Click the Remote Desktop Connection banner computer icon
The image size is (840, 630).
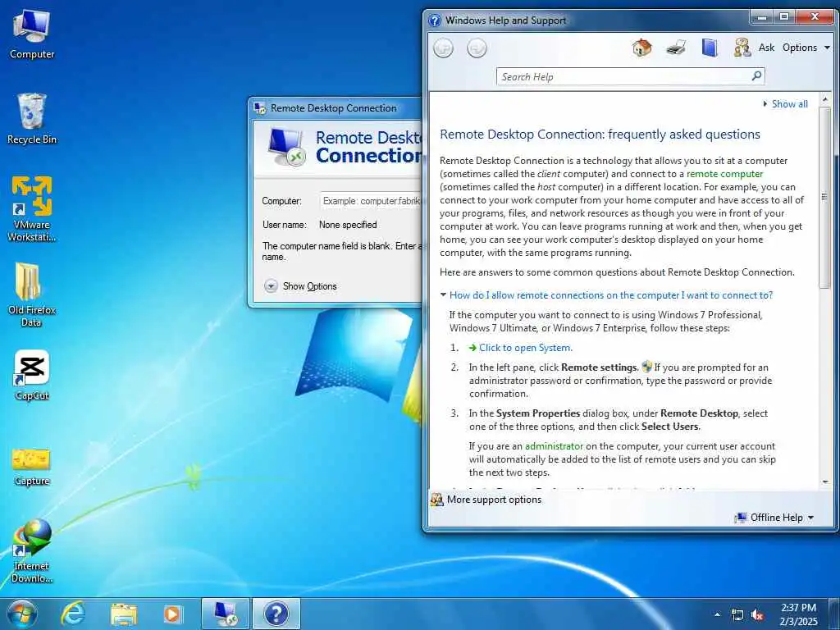[x=286, y=148]
